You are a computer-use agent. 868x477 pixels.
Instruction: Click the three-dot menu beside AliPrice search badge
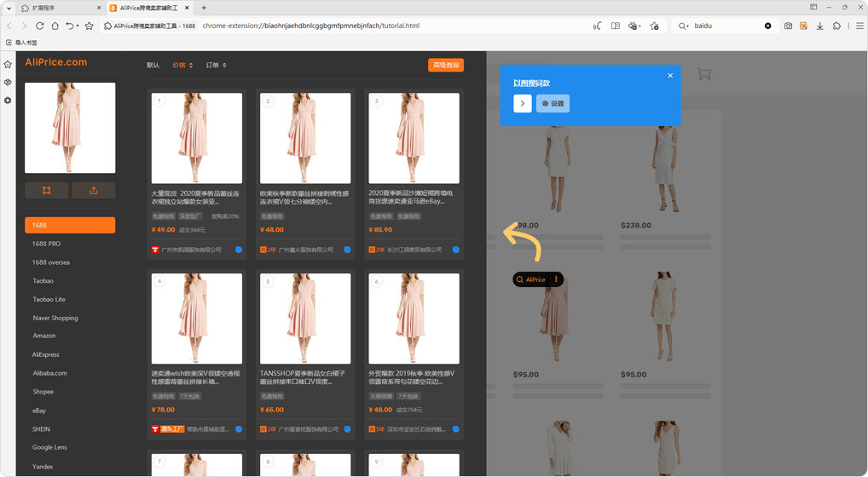pyautogui.click(x=556, y=279)
